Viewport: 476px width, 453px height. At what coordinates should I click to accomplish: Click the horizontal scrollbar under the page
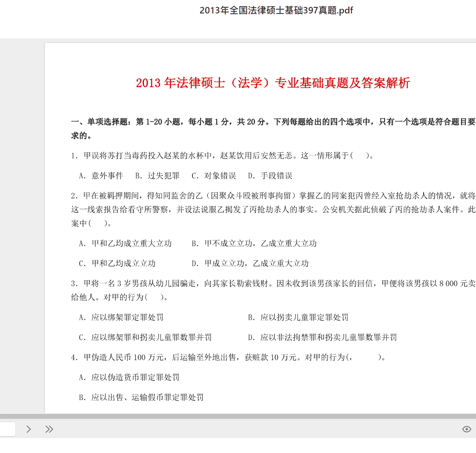pos(238,416)
